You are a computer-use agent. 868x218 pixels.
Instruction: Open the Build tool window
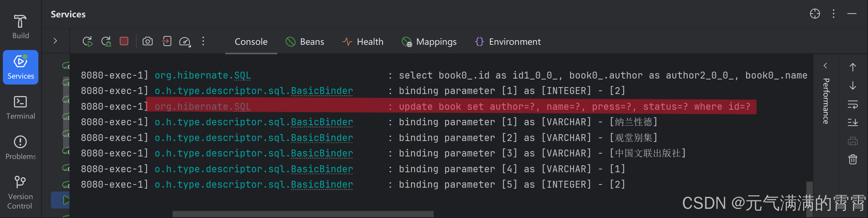[x=20, y=27]
